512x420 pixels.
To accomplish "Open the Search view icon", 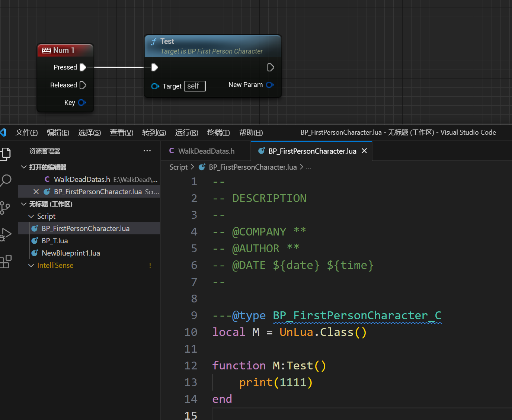I will pyautogui.click(x=6, y=180).
